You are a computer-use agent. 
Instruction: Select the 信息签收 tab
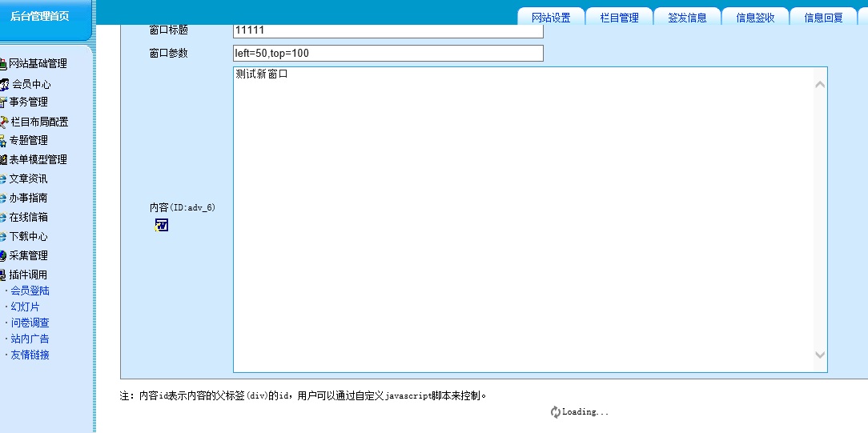pyautogui.click(x=755, y=18)
